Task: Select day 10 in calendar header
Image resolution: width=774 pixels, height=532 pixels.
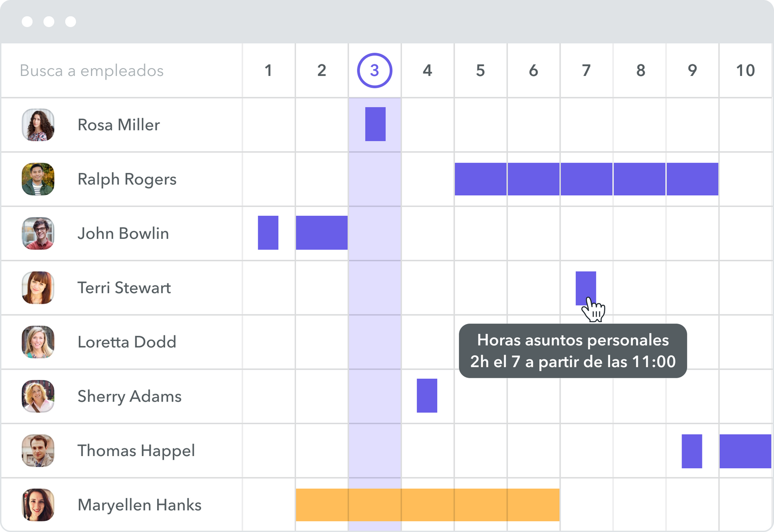Action: [x=745, y=71]
